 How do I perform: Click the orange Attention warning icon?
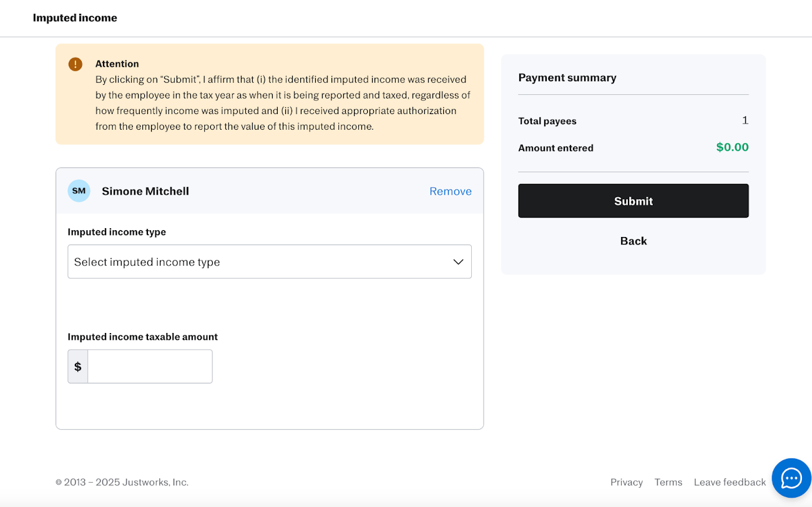point(76,64)
